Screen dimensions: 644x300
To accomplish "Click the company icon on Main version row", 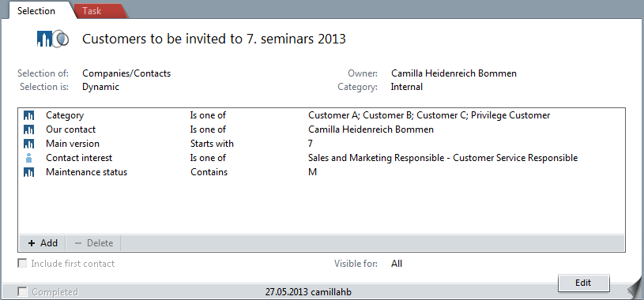I will (28, 144).
